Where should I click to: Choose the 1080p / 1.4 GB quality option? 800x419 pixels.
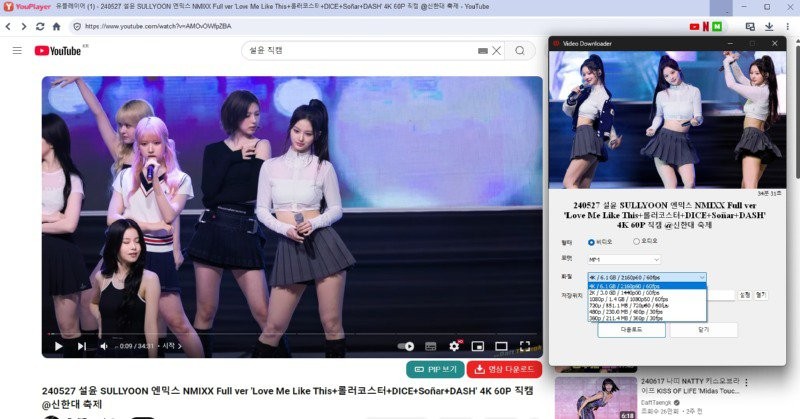(x=647, y=299)
